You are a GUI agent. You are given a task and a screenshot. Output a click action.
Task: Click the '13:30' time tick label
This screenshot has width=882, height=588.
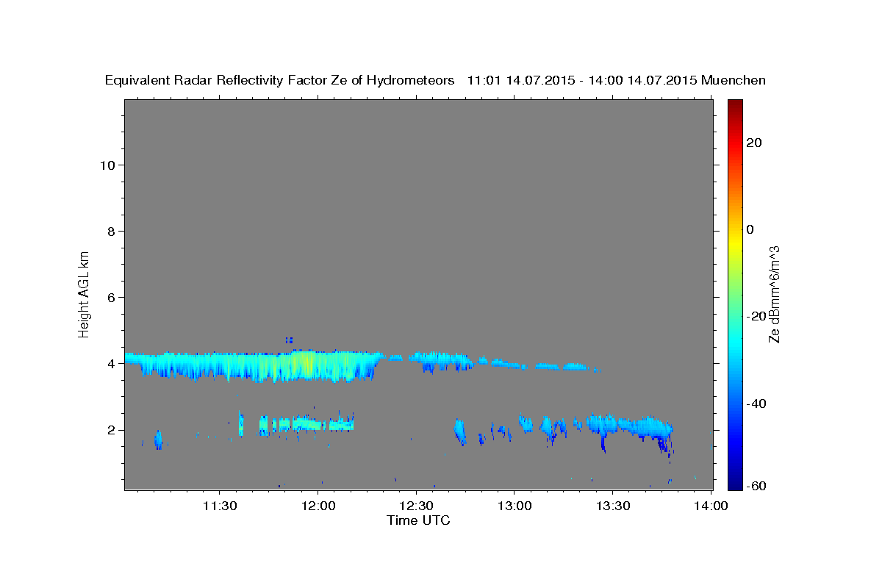coord(612,506)
